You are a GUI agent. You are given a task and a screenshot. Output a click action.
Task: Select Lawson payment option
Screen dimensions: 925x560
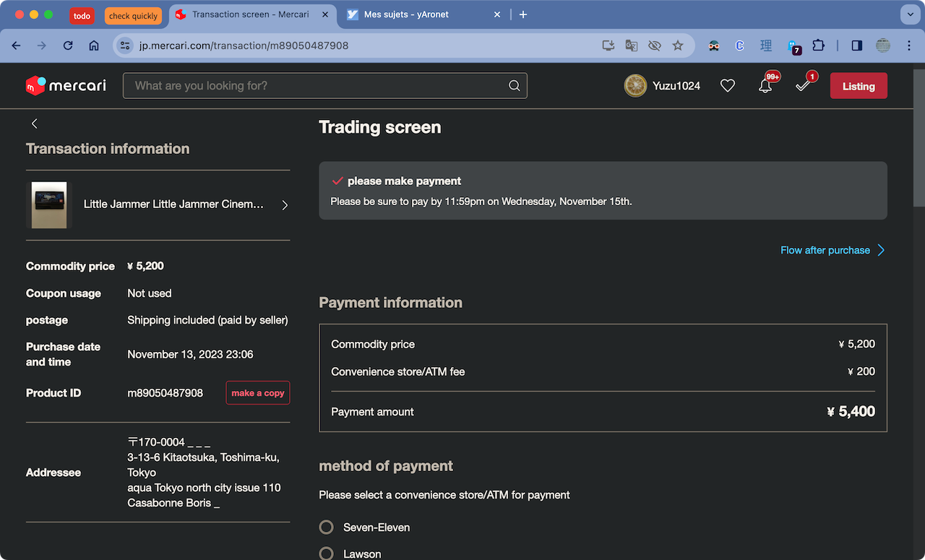click(327, 553)
